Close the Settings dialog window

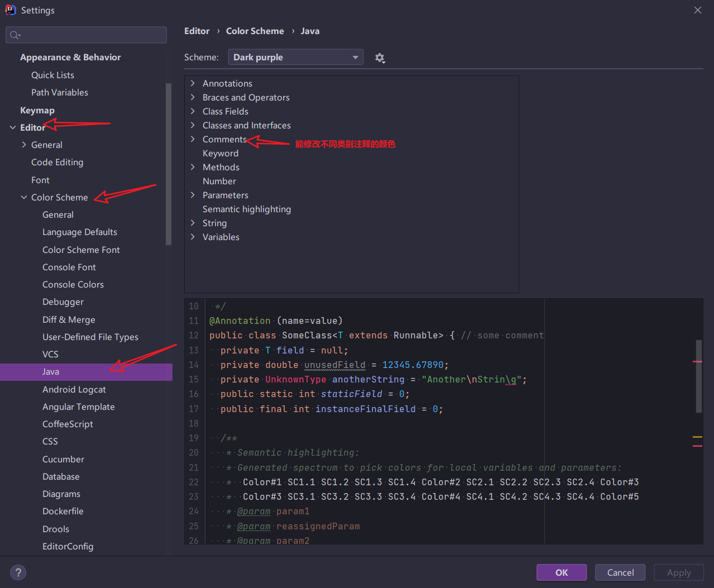click(697, 10)
